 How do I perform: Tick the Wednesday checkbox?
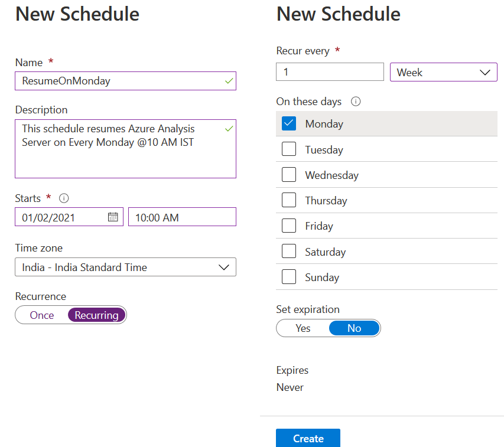[x=289, y=175]
